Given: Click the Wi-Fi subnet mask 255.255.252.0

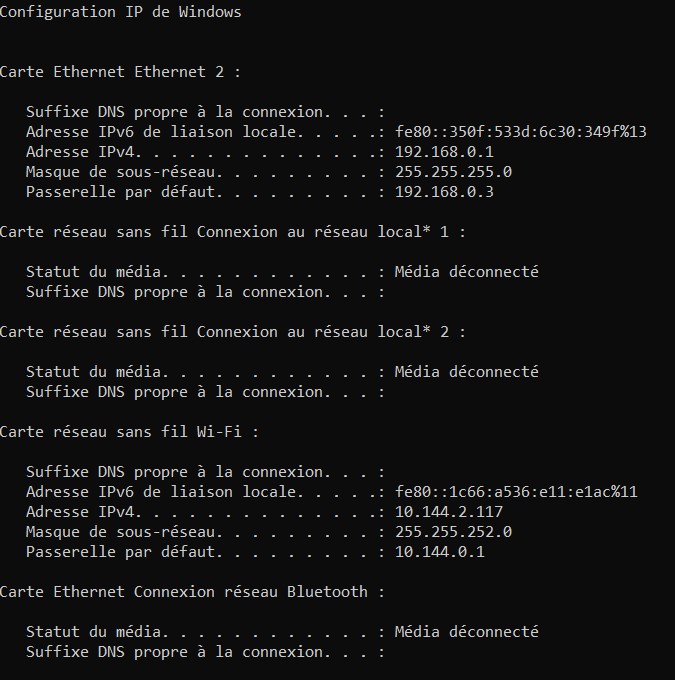Looking at the screenshot, I should (453, 532).
